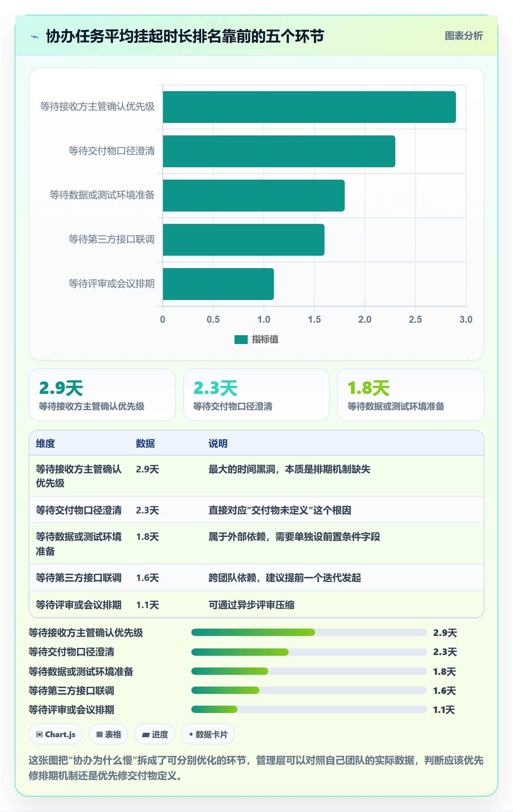Click the 1.6天 progress bar for 等待第三方接口联调
This screenshot has width=513, height=812.
tap(309, 690)
